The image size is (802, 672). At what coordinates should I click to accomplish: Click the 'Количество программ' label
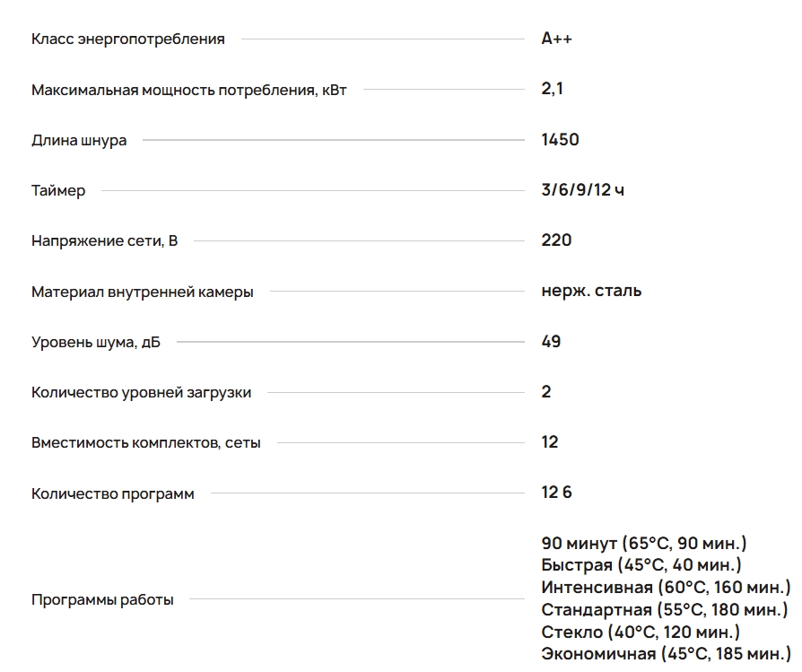tap(112, 493)
